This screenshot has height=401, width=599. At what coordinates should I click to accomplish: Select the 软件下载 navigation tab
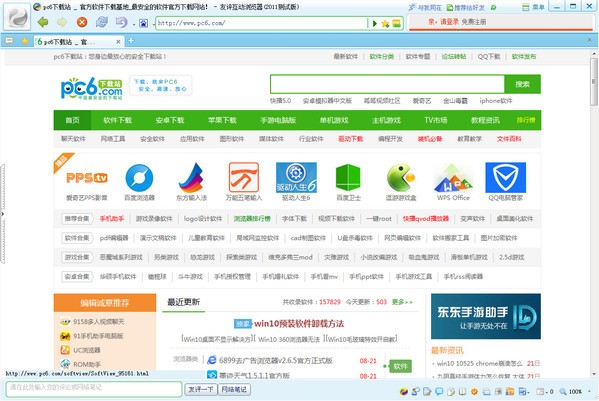pyautogui.click(x=117, y=120)
